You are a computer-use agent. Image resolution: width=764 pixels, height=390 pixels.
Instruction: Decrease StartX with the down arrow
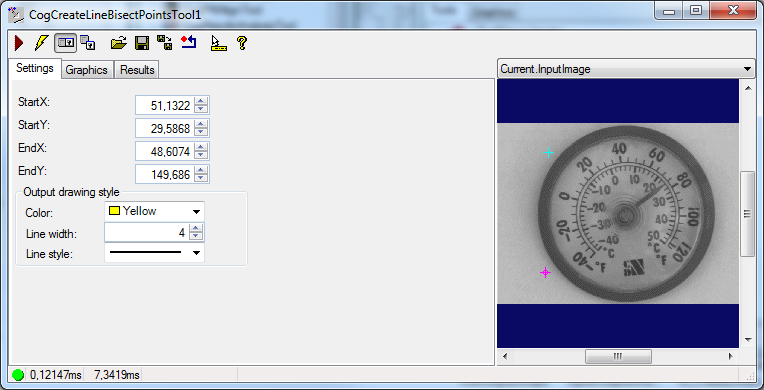point(201,110)
